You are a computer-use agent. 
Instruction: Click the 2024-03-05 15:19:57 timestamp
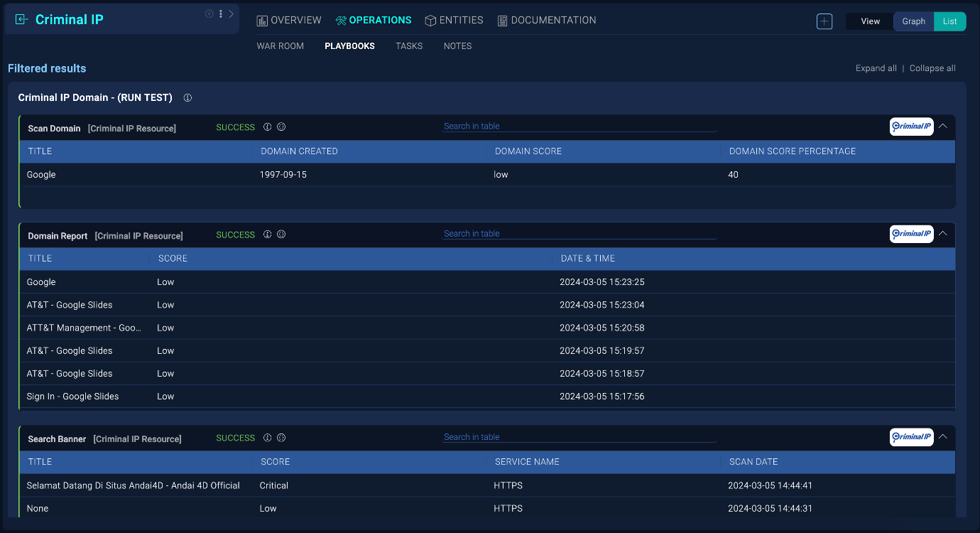point(602,350)
